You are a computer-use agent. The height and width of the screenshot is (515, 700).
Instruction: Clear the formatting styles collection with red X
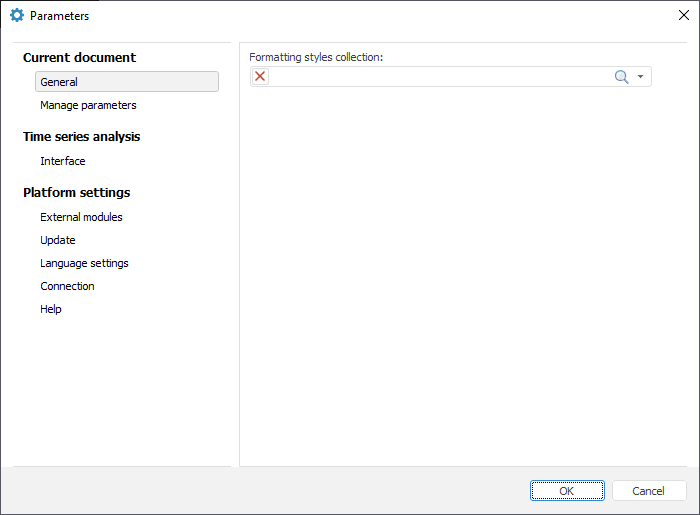point(260,77)
